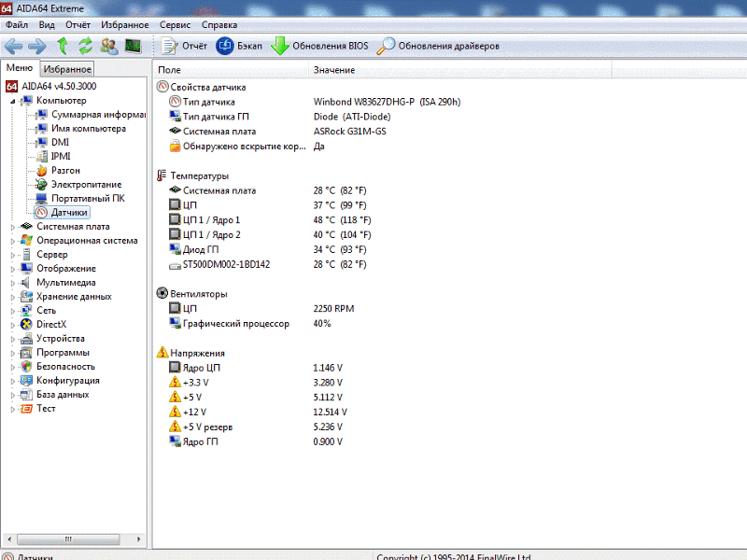Click the Диод ГП row icon
747x560 pixels.
[x=175, y=249]
